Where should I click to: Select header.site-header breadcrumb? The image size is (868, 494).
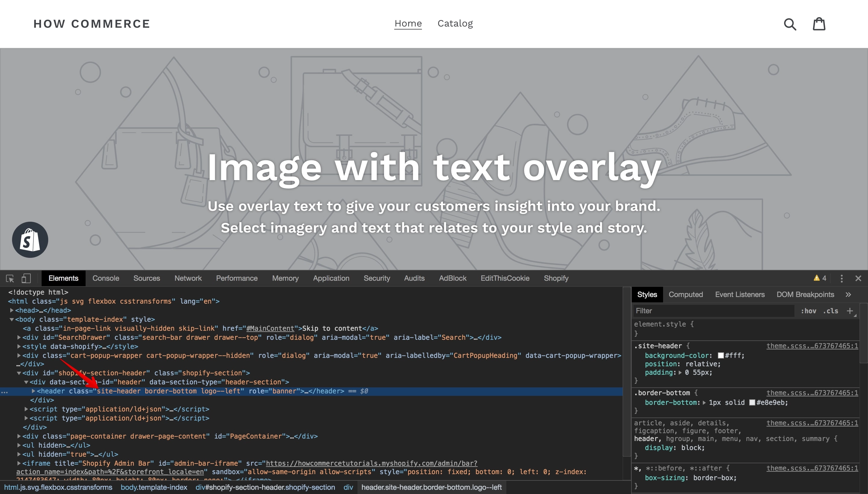click(432, 487)
